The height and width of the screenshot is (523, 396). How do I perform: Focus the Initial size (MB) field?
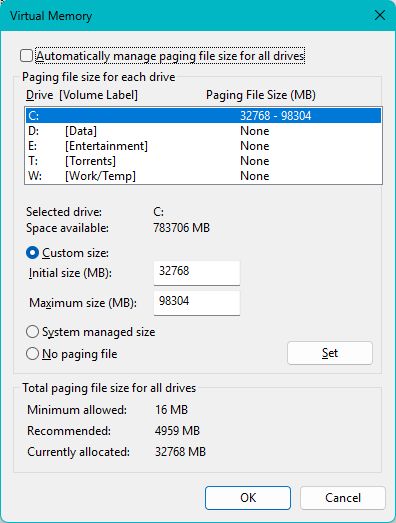197,273
